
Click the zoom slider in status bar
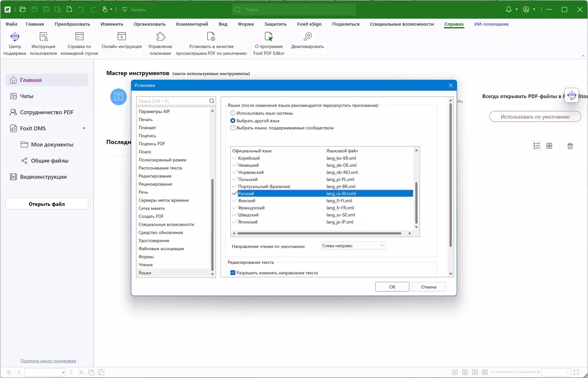[515, 372]
